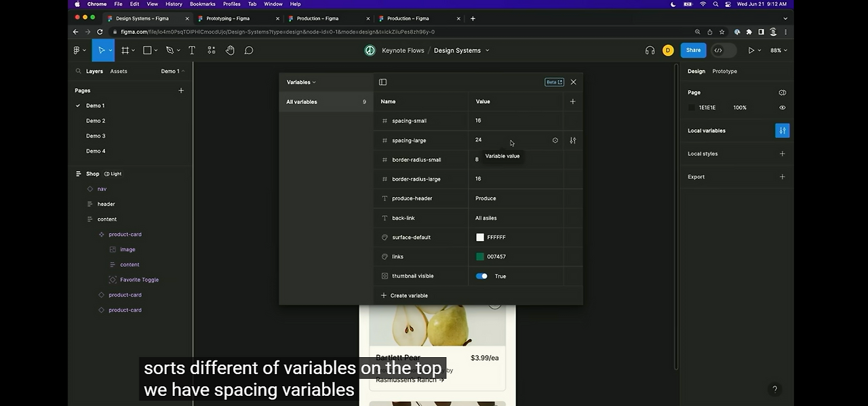This screenshot has width=868, height=406.
Task: Click the Present play button
Action: coord(751,50)
